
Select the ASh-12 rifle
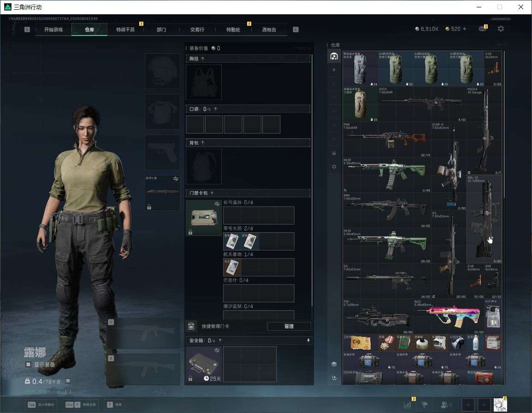click(484, 219)
